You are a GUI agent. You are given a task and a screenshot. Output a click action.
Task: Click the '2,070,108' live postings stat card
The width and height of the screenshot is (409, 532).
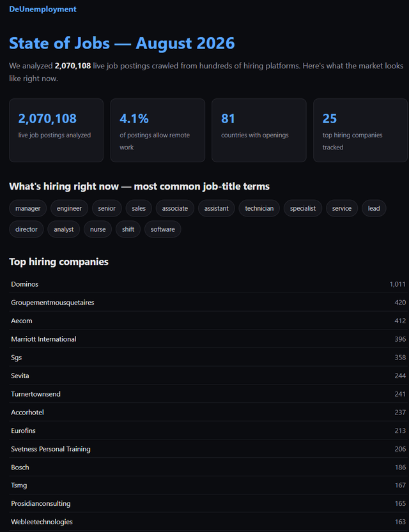pyautogui.click(x=56, y=130)
